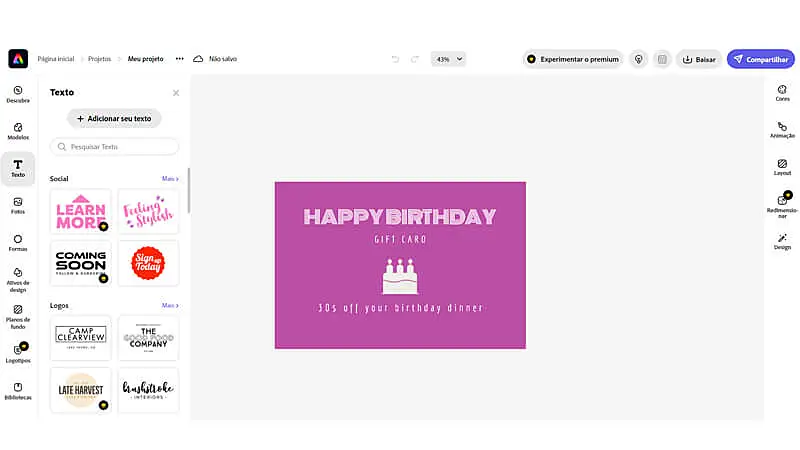The width and height of the screenshot is (800, 450).
Task: Click the square icon beside Baixar
Action: [x=662, y=59]
